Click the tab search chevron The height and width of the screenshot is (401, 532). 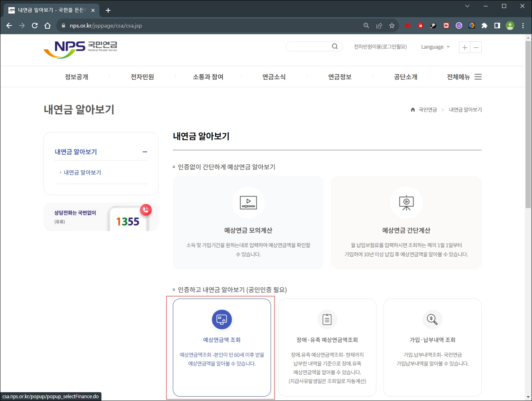[467, 6]
